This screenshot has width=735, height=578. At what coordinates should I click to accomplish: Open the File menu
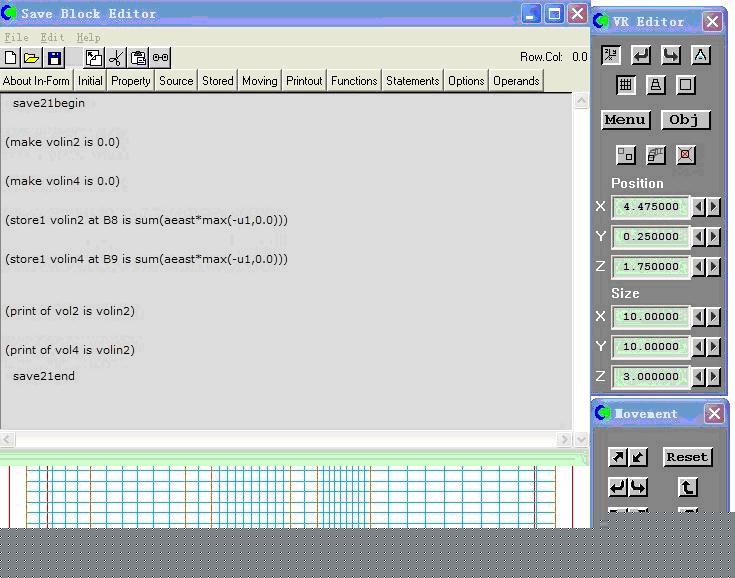tap(16, 38)
